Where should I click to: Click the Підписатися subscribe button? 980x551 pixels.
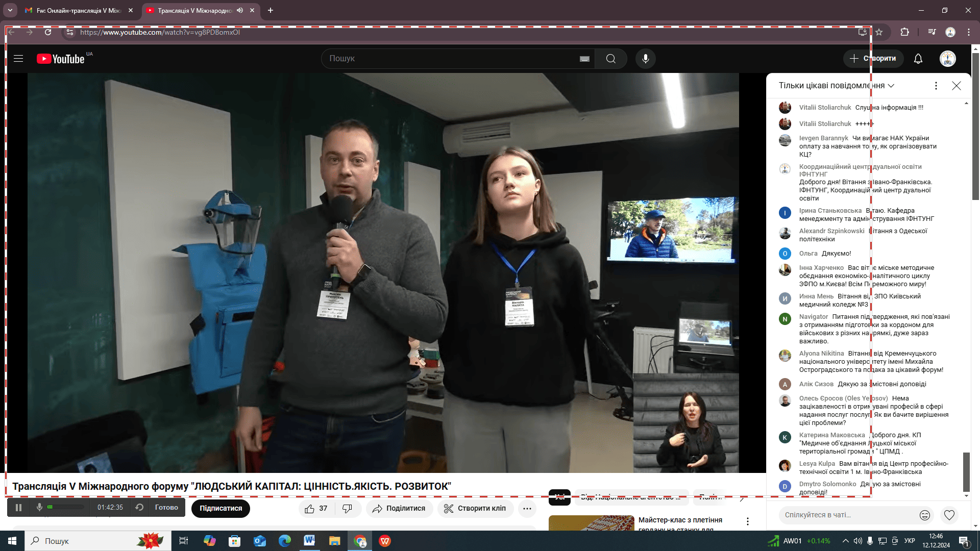pos(220,509)
